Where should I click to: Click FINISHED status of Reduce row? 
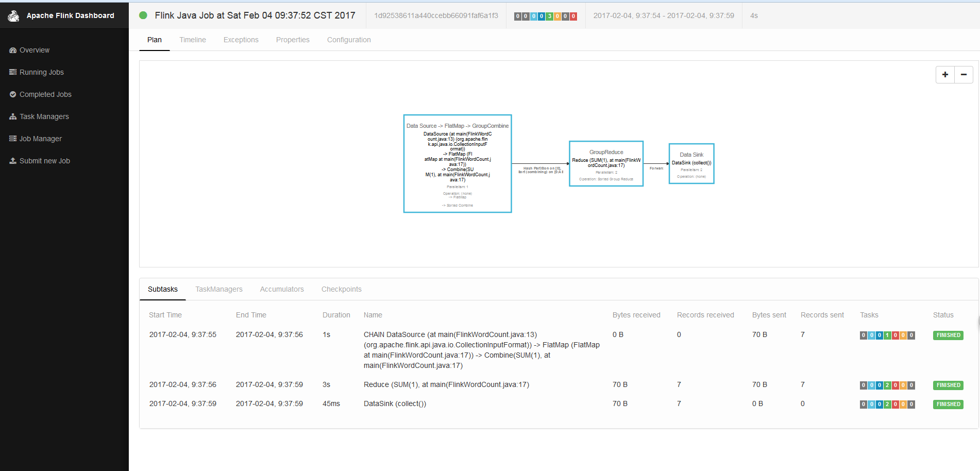948,385
